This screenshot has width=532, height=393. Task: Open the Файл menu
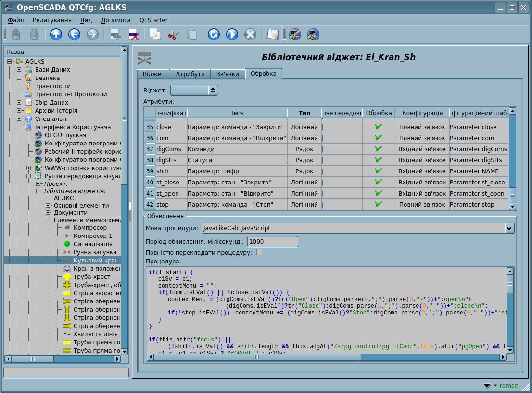pos(15,20)
